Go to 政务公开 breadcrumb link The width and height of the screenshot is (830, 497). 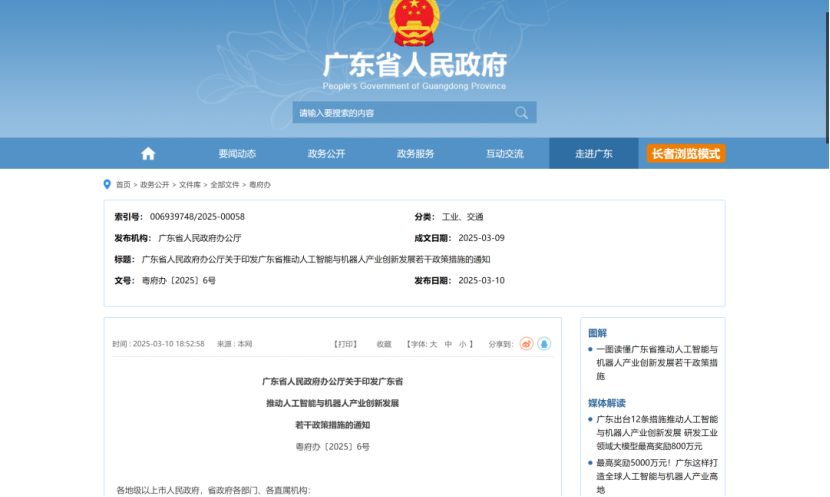[x=155, y=185]
